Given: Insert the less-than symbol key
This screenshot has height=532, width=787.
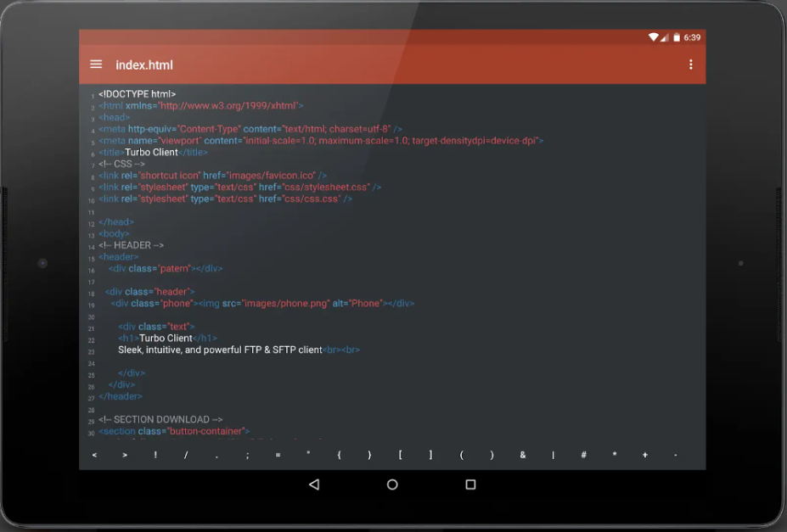Looking at the screenshot, I should coord(94,456).
